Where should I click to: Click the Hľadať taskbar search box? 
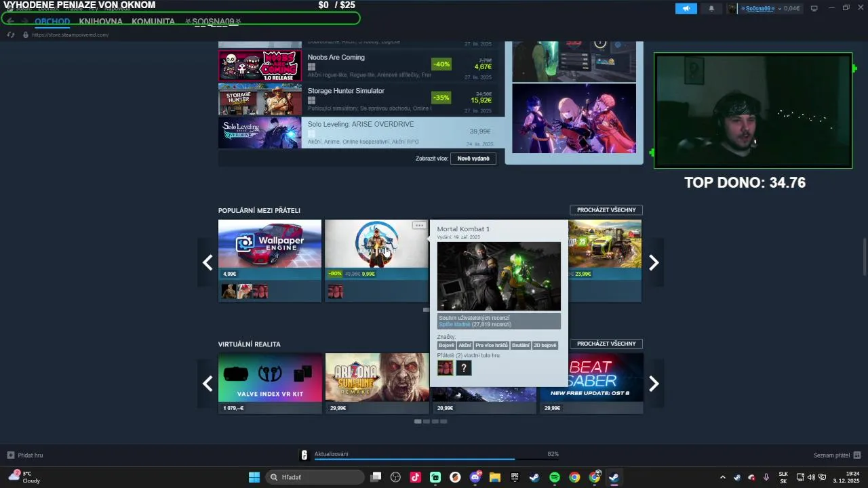click(x=315, y=477)
